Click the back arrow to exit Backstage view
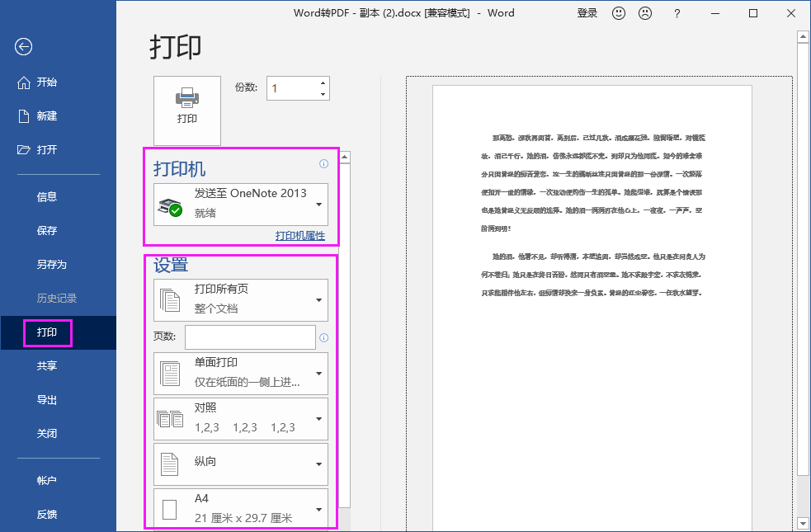The width and height of the screenshot is (811, 532). [x=22, y=47]
